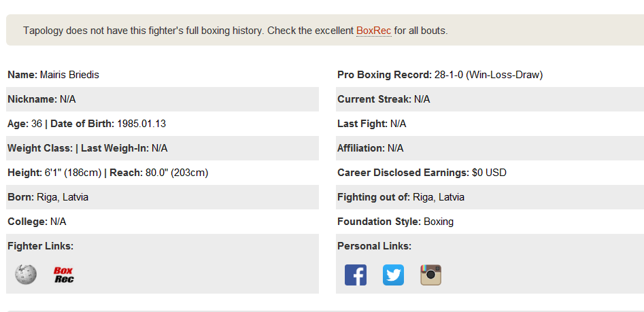The image size is (644, 312).
Task: Click the Current Streak N/A row
Action: pos(490,99)
